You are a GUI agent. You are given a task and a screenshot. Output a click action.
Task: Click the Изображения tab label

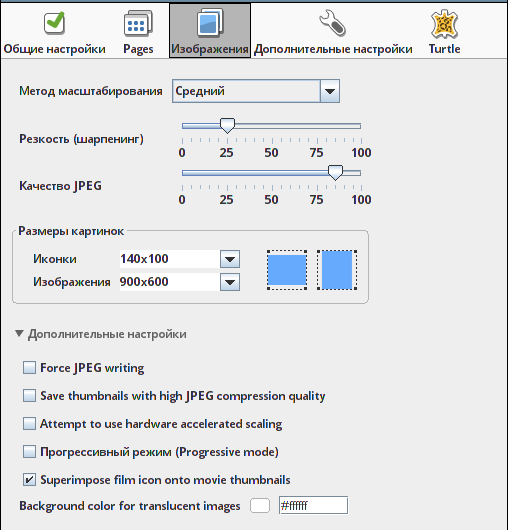(x=210, y=49)
